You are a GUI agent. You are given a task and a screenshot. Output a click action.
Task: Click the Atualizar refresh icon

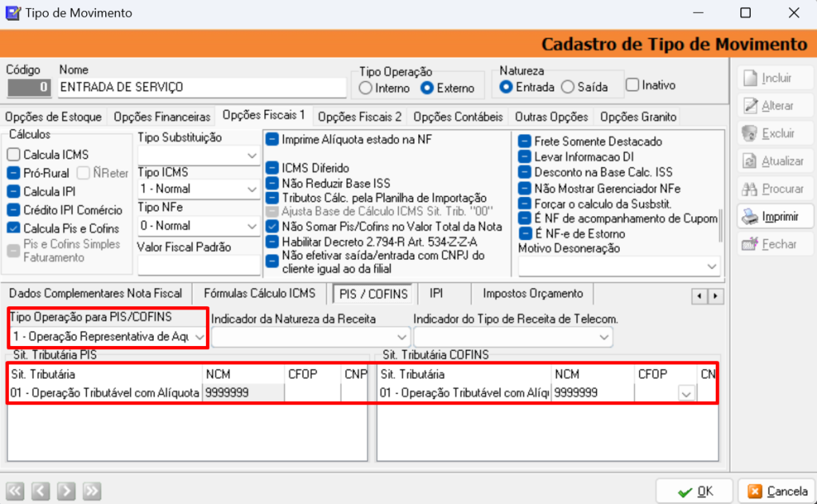coord(750,161)
